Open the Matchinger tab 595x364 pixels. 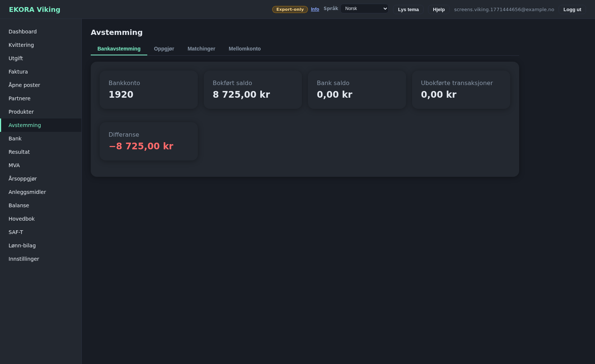201,49
